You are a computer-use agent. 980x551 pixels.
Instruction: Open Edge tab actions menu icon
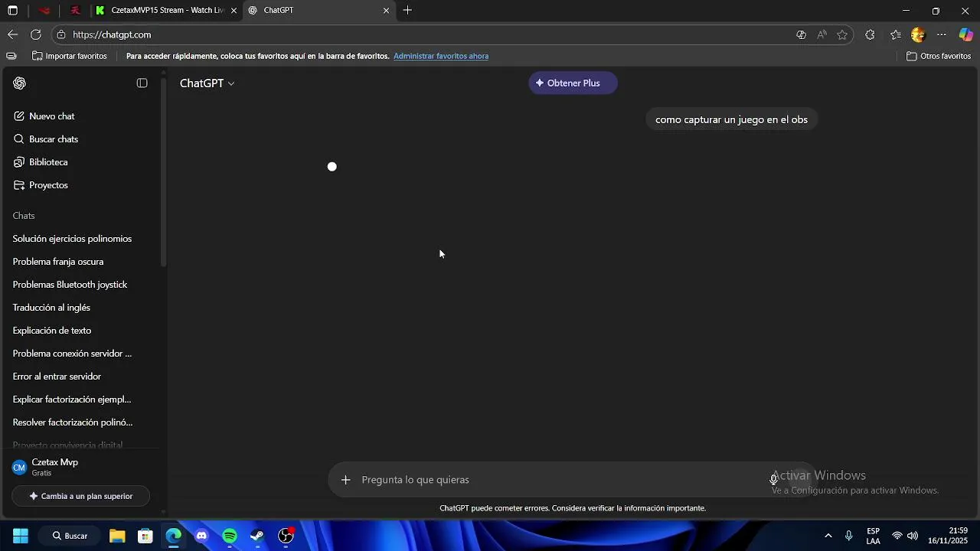12,11
